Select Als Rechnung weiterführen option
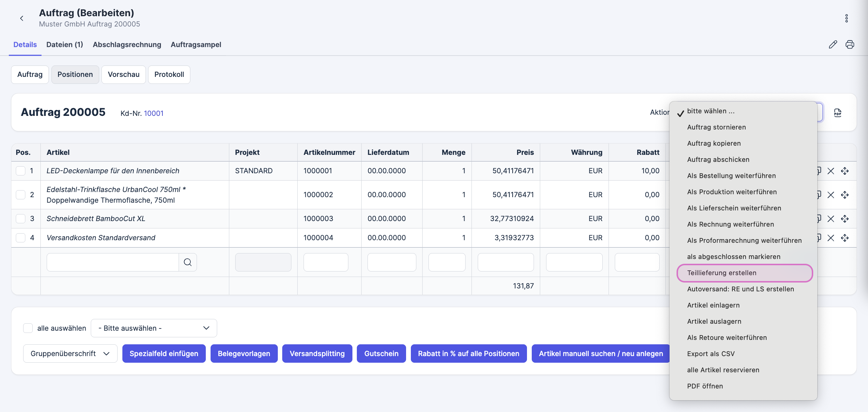Viewport: 868px width, 412px height. tap(730, 224)
